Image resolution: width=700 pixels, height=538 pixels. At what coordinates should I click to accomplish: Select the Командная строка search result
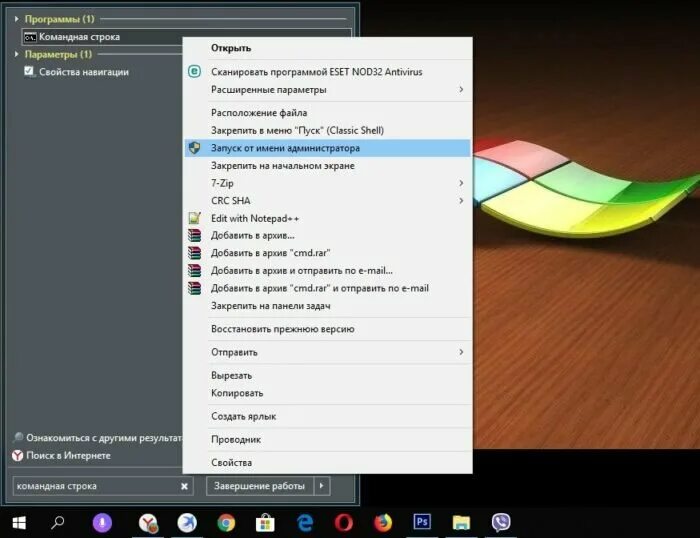tap(102, 37)
